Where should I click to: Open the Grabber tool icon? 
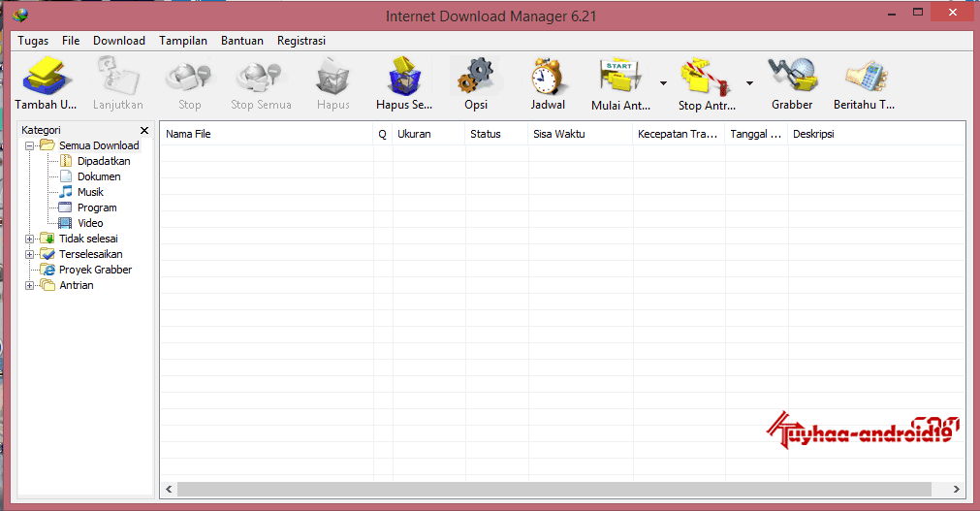coord(793,75)
